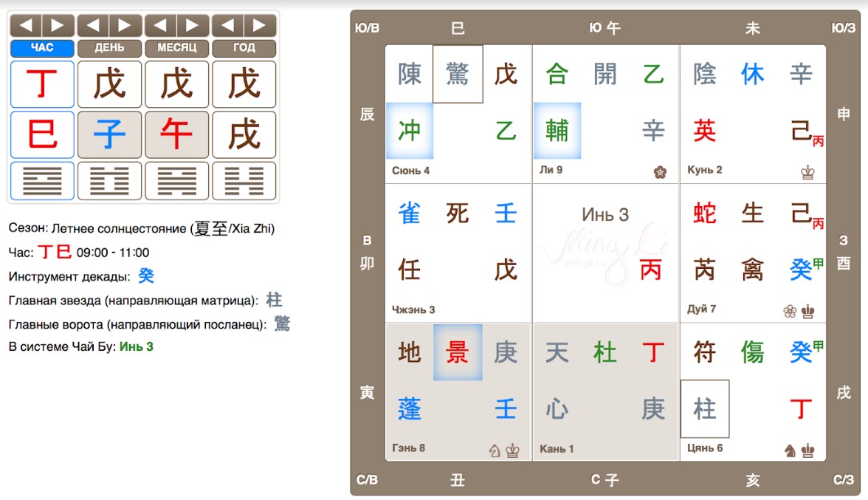The height and width of the screenshot is (500, 868).
Task: Step back one month with left arrow
Action: (x=160, y=26)
